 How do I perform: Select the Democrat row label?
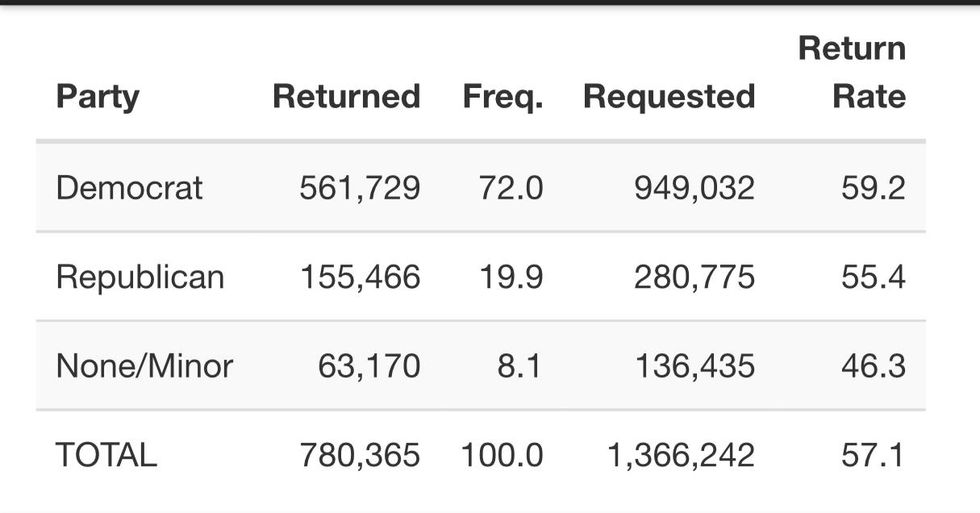point(129,188)
